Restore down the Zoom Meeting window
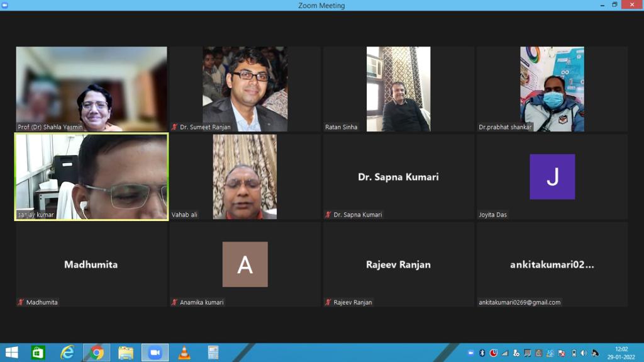 point(614,5)
